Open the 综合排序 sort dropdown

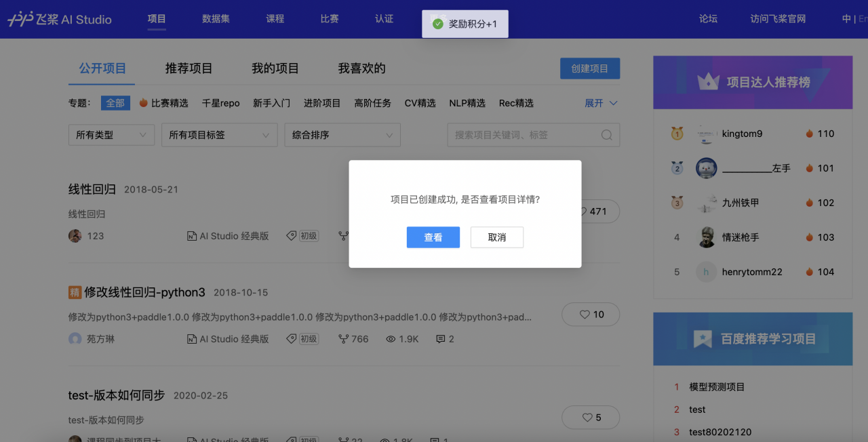pyautogui.click(x=342, y=135)
